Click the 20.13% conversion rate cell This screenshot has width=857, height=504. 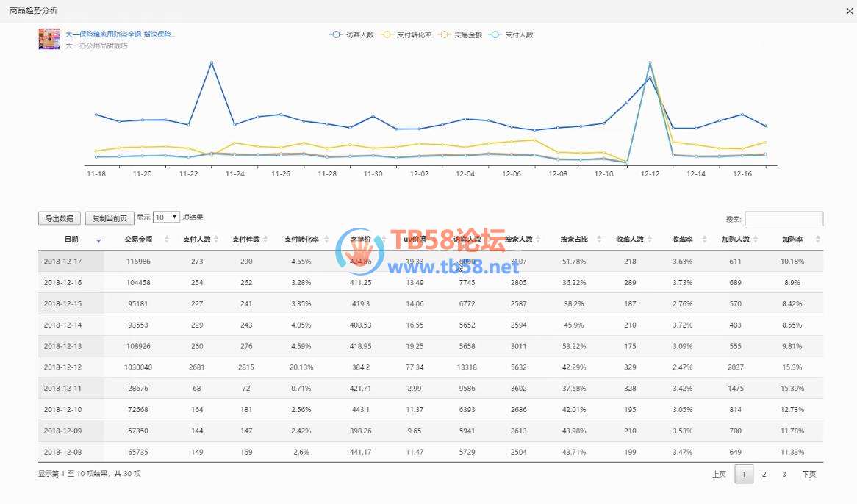[x=301, y=367]
